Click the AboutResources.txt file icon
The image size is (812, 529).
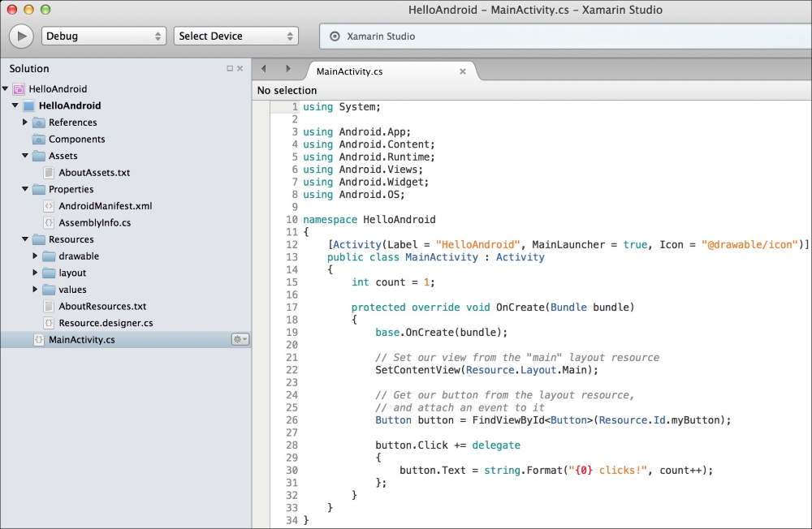click(49, 307)
